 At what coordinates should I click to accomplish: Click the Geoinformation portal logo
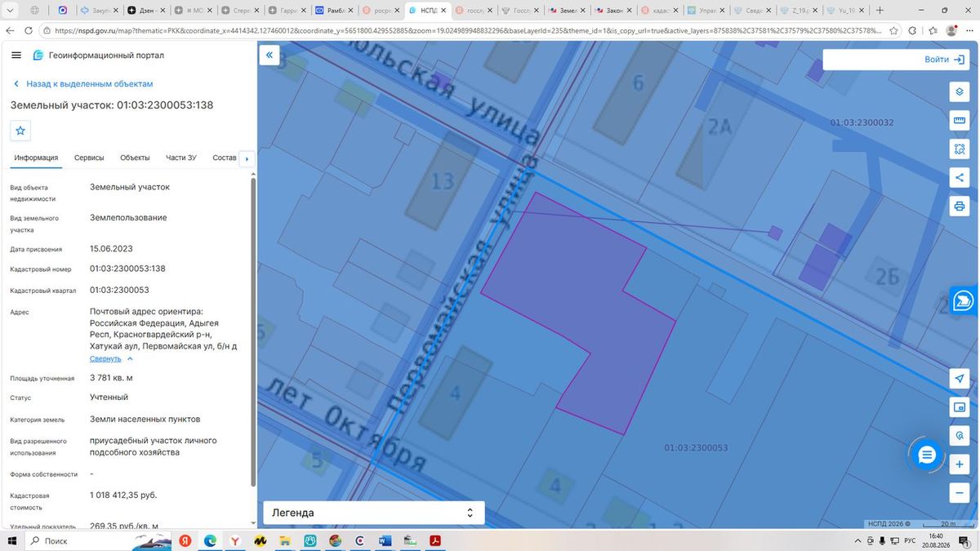click(x=98, y=55)
